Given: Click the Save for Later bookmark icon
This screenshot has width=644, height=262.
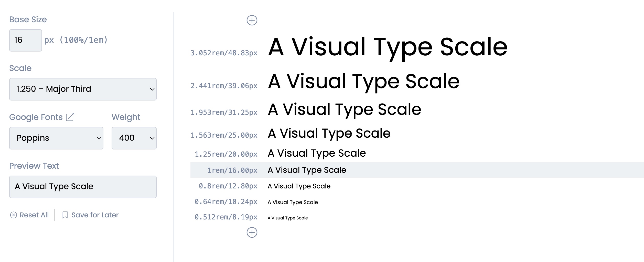Looking at the screenshot, I should click(x=65, y=215).
